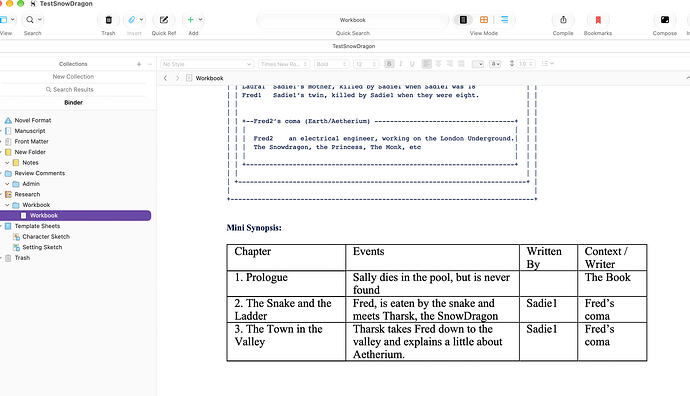Screen dimensions: 690x396
Task: Select the highlighted Workbook document
Action: coord(75,216)
